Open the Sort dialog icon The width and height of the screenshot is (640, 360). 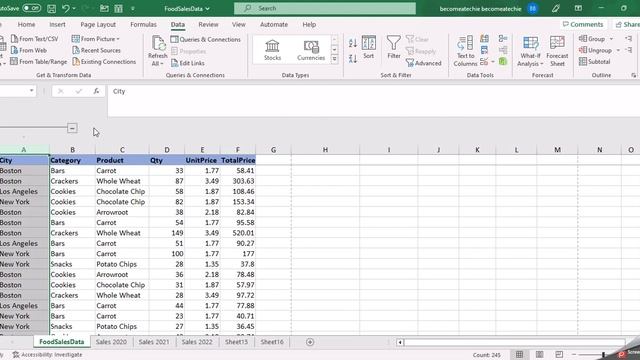tap(369, 43)
